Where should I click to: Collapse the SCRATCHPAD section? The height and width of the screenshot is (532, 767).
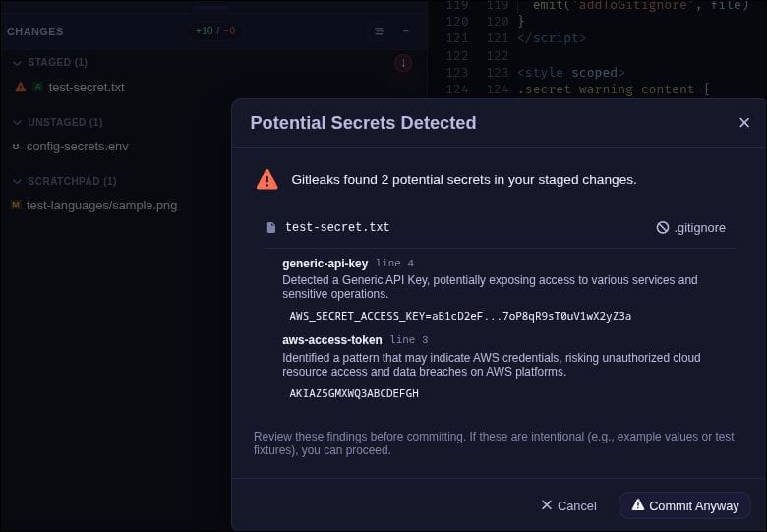17,181
